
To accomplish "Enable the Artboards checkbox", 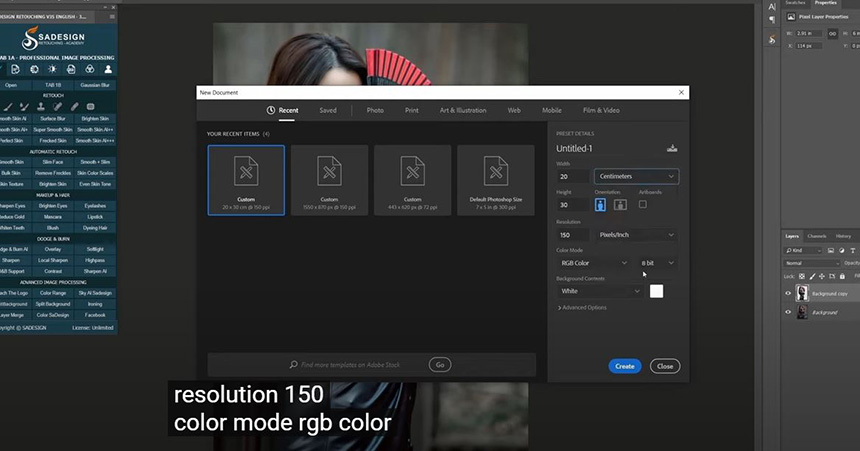I will click(642, 204).
